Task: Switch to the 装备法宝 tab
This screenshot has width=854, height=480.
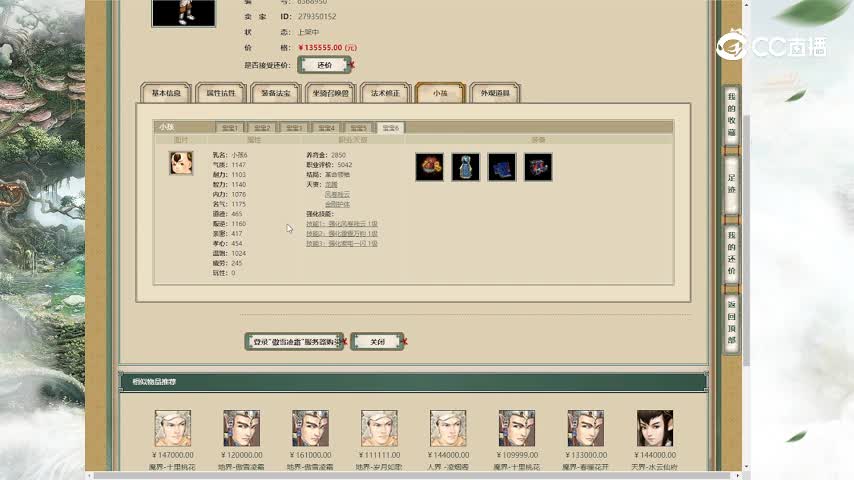Action: pyautogui.click(x=276, y=93)
